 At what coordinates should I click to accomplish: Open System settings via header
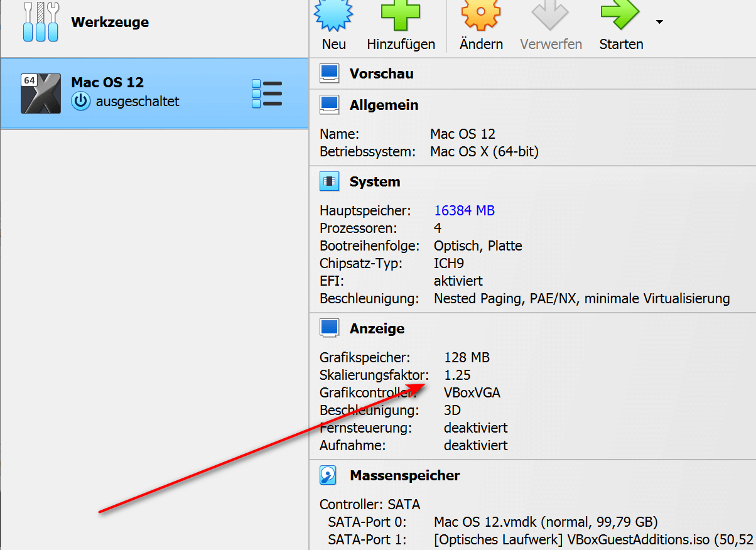[x=375, y=181]
